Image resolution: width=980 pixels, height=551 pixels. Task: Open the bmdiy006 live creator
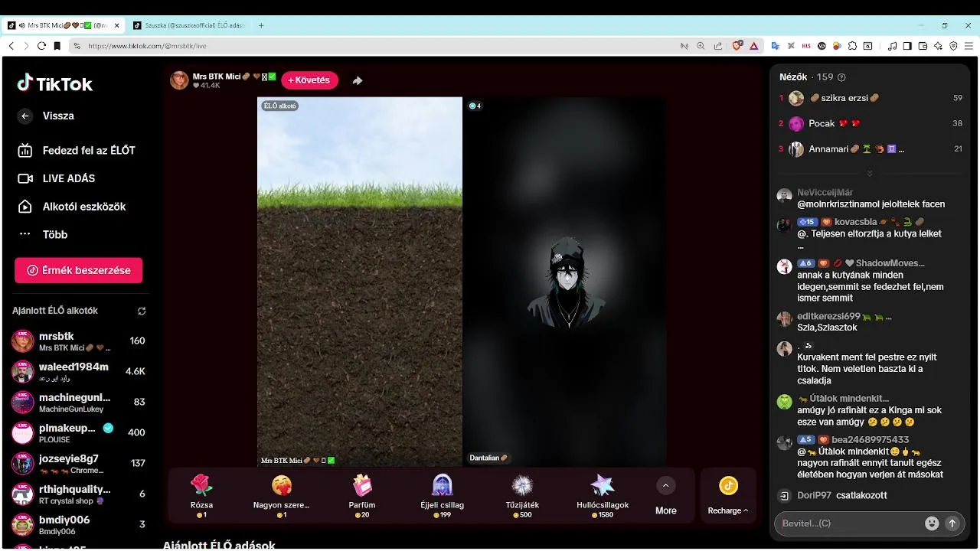(78, 525)
